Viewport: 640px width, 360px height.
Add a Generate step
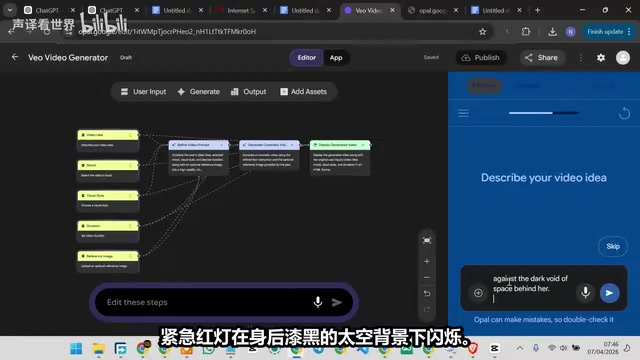tap(198, 92)
